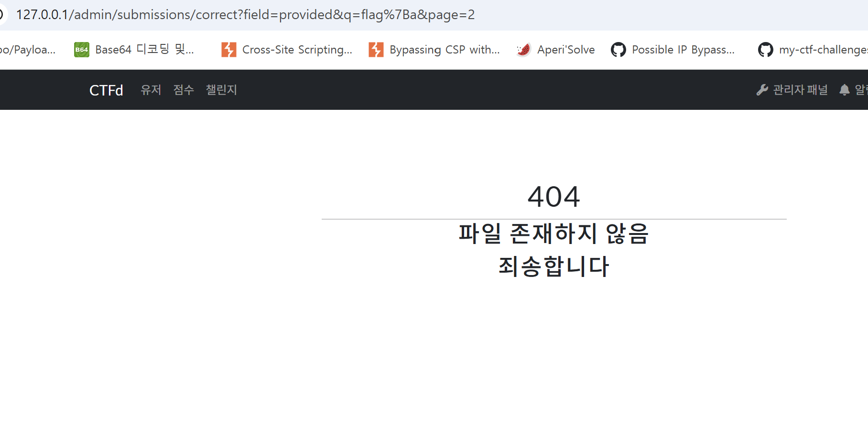The image size is (868, 425).
Task: Open the 점수 scoreboard menu item
Action: [x=184, y=90]
